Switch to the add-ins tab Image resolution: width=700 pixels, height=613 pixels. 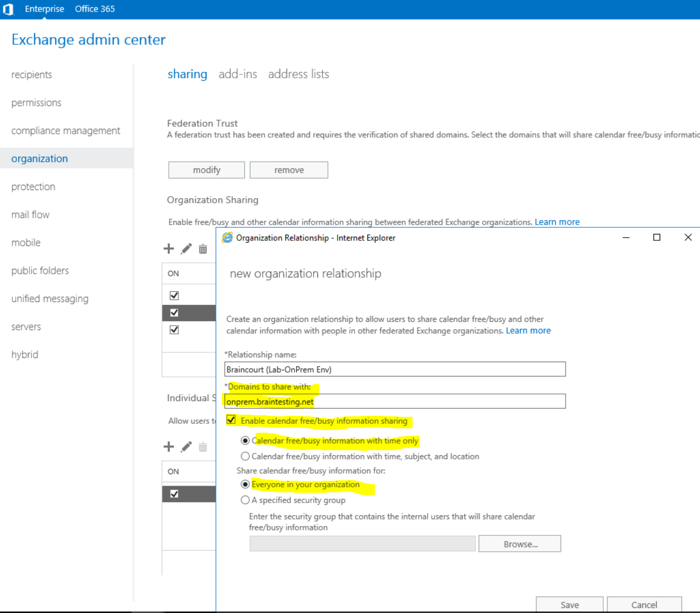tap(238, 74)
